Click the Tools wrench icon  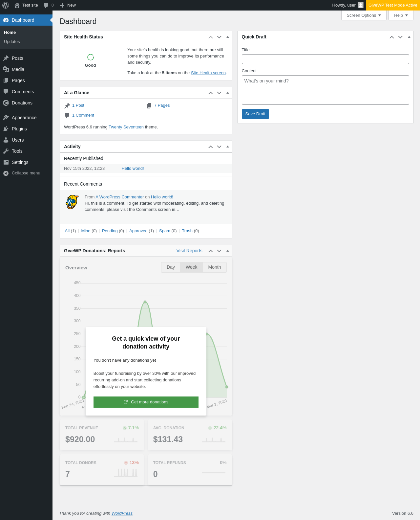6,151
